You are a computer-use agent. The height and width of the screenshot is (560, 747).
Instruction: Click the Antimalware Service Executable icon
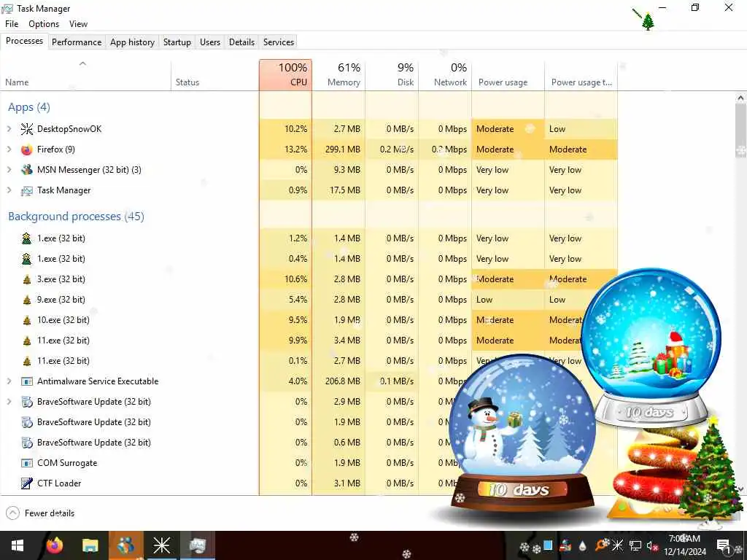[x=27, y=381]
